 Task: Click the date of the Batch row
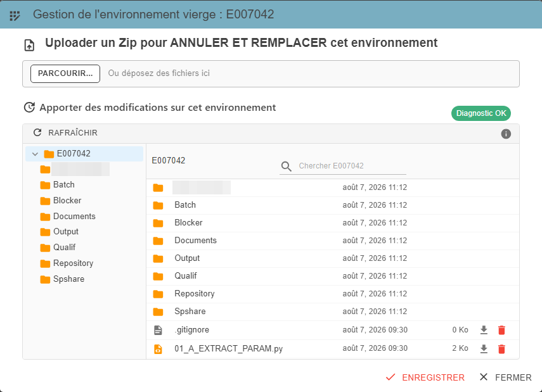[x=375, y=205]
